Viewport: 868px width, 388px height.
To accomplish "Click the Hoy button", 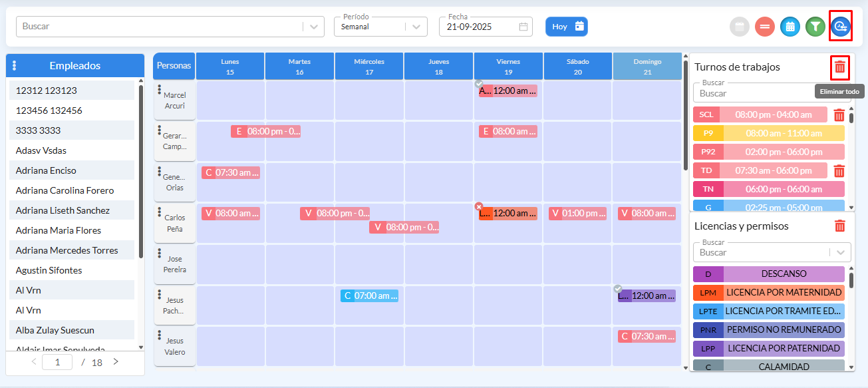I will [x=567, y=27].
